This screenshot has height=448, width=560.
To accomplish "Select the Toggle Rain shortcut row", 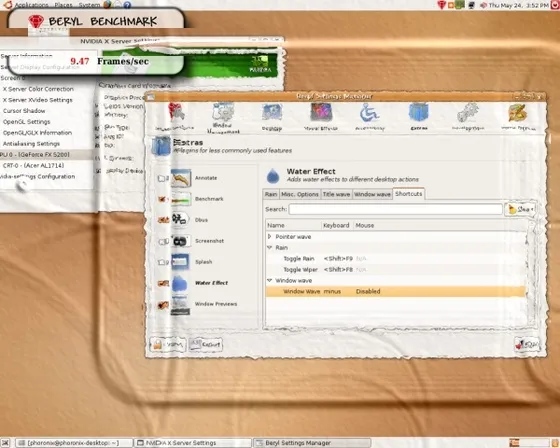I will 396,258.
